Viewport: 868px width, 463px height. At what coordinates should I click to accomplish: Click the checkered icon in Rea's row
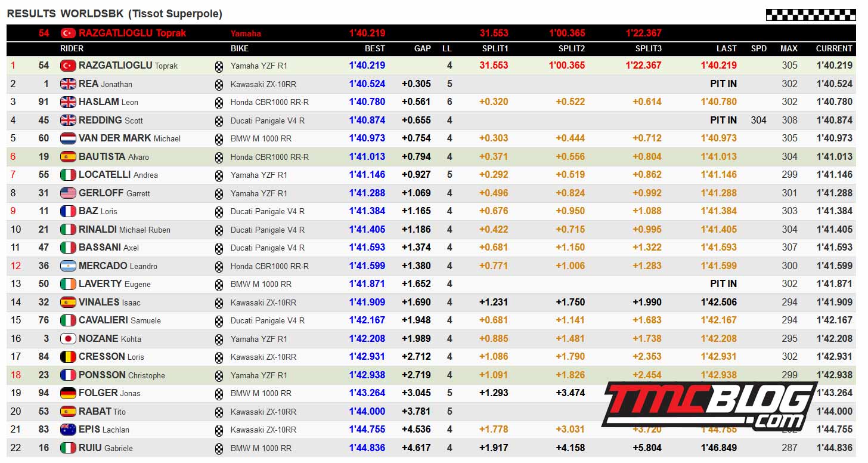pyautogui.click(x=219, y=84)
